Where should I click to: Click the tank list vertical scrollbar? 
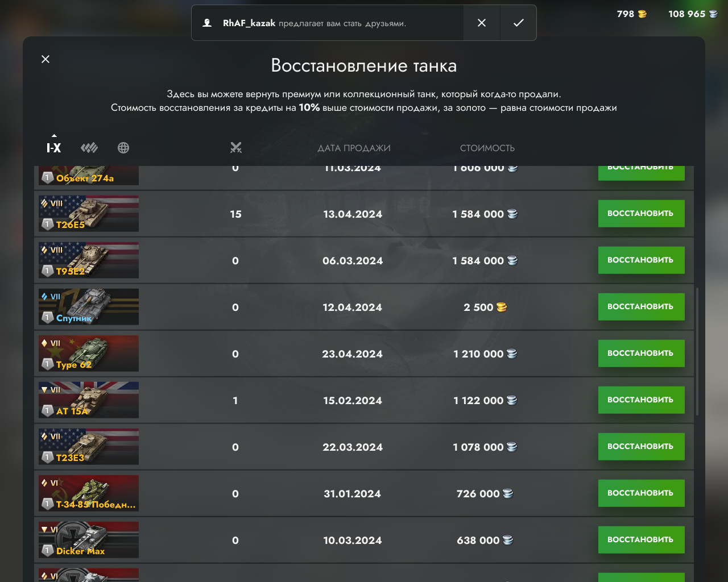(x=697, y=352)
